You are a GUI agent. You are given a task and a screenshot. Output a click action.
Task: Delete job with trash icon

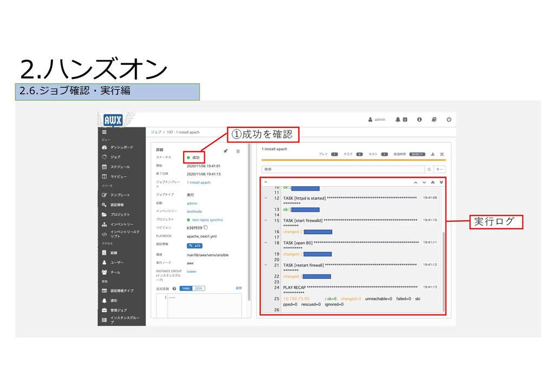pyautogui.click(x=238, y=151)
